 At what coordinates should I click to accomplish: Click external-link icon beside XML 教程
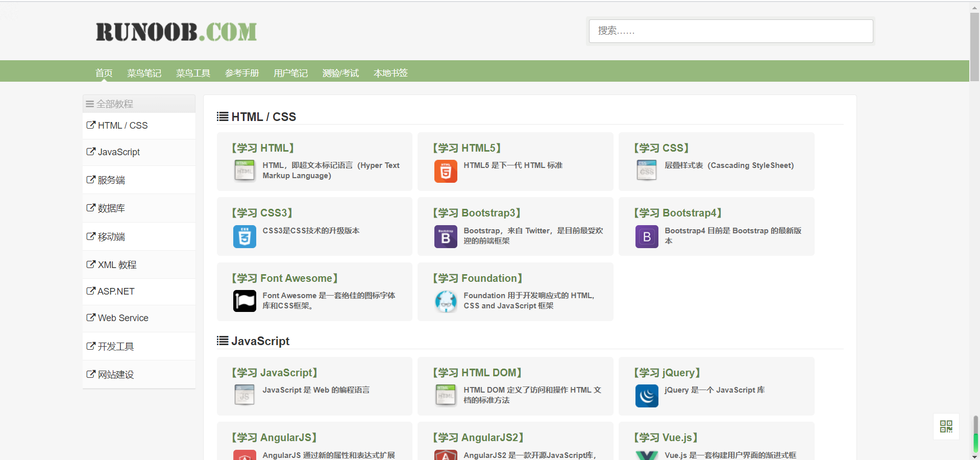click(91, 264)
